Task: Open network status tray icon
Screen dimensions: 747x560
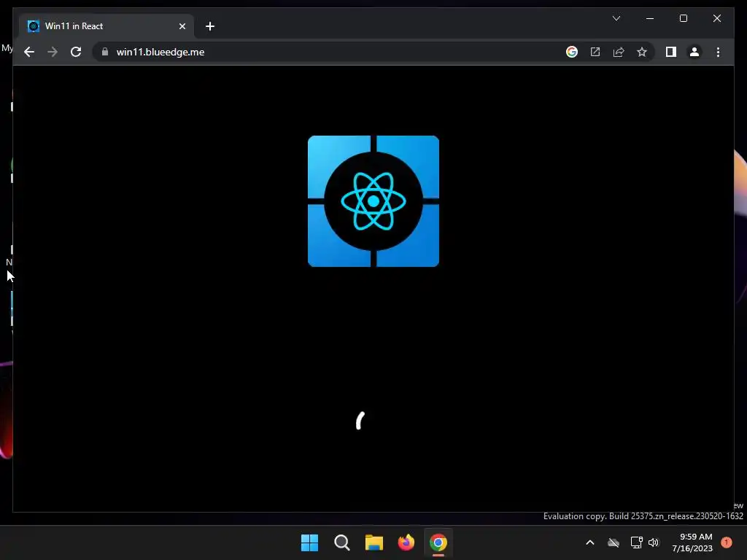Action: 636,542
